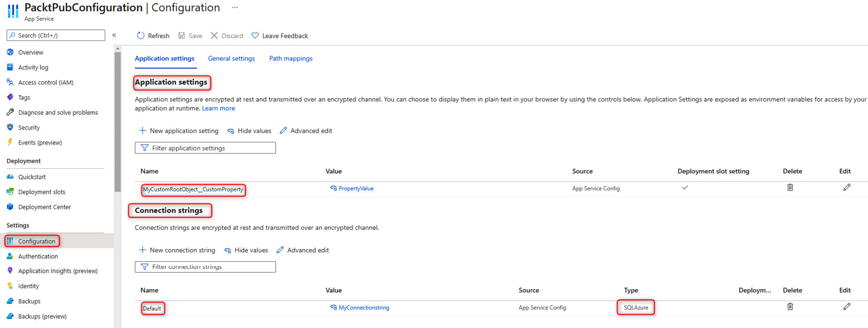Open Quickstart under Deployment
Viewport: 868px width, 328px height.
pos(32,177)
